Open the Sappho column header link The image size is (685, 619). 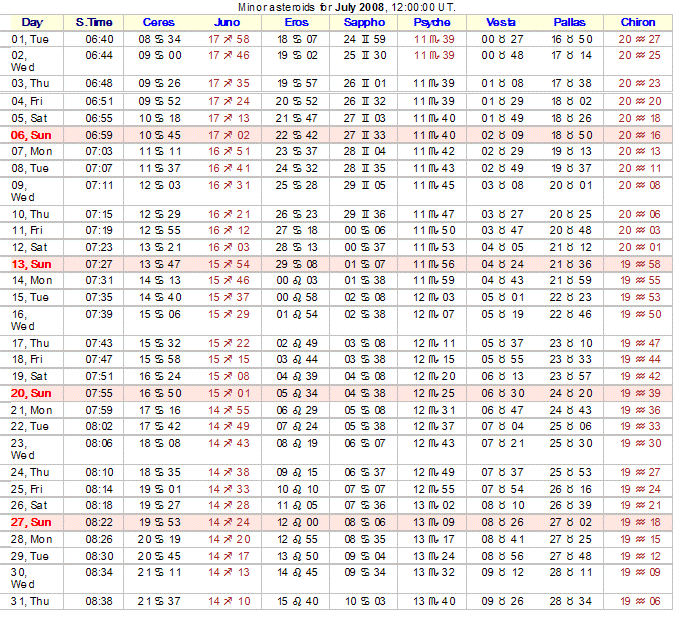click(364, 22)
